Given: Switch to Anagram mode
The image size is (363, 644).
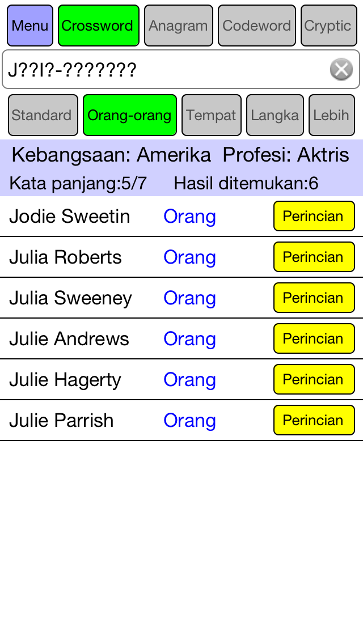Looking at the screenshot, I should [179, 26].
